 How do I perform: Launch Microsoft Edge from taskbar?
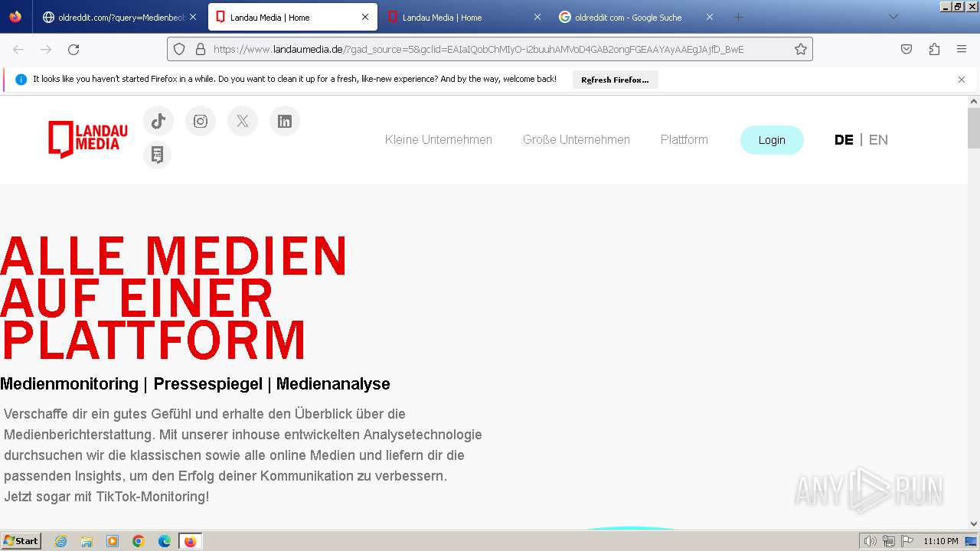point(165,541)
